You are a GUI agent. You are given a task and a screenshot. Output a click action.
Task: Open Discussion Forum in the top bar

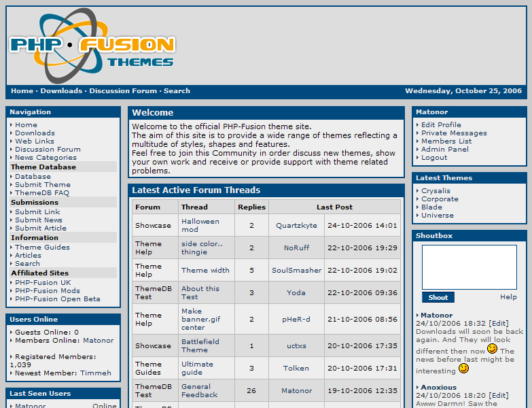point(123,91)
